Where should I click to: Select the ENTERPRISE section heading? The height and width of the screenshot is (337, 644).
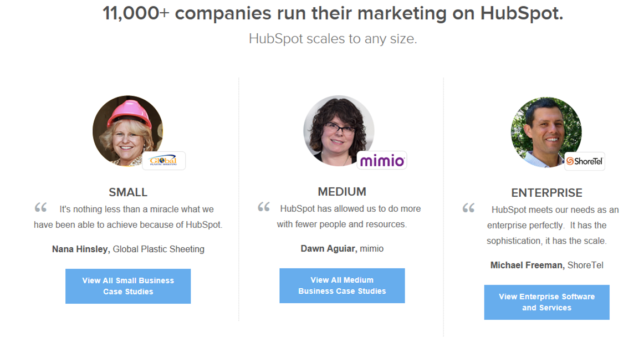[546, 193]
